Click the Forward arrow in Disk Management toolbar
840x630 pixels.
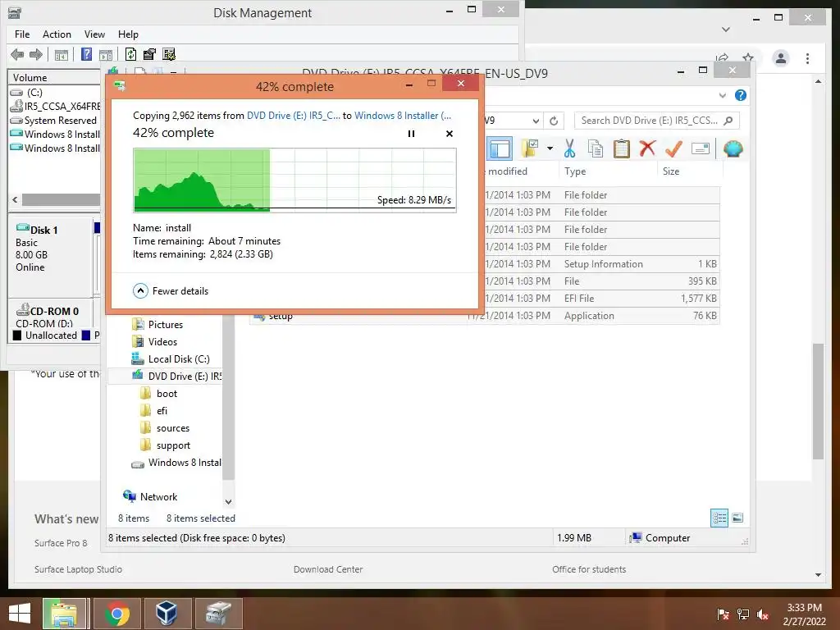pos(36,54)
